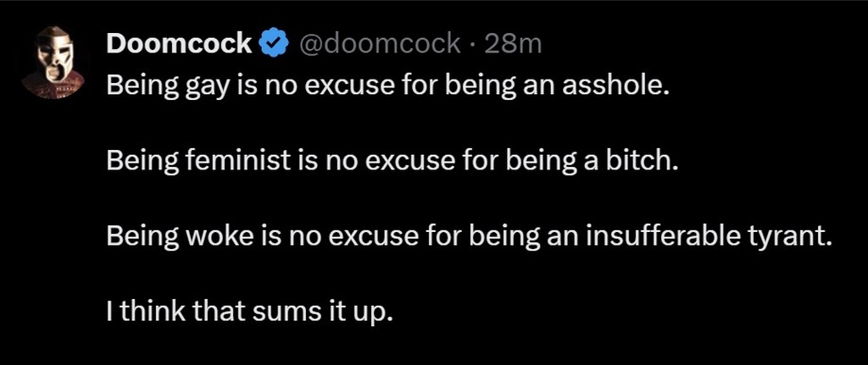This screenshot has height=365, width=868.
Task: Click Doomcock's masked profile avatar
Action: pyautogui.click(x=53, y=62)
